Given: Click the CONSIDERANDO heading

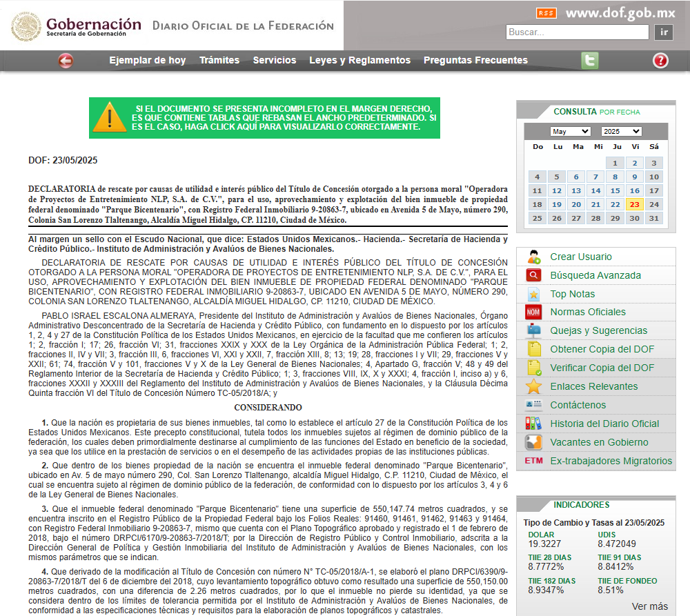Looking at the screenshot, I should 268,408.
